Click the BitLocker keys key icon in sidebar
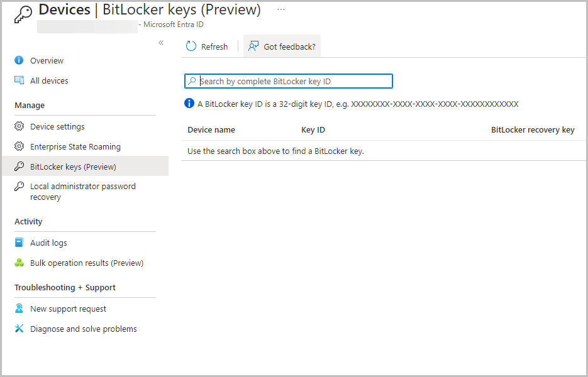588x377 pixels. 19,167
